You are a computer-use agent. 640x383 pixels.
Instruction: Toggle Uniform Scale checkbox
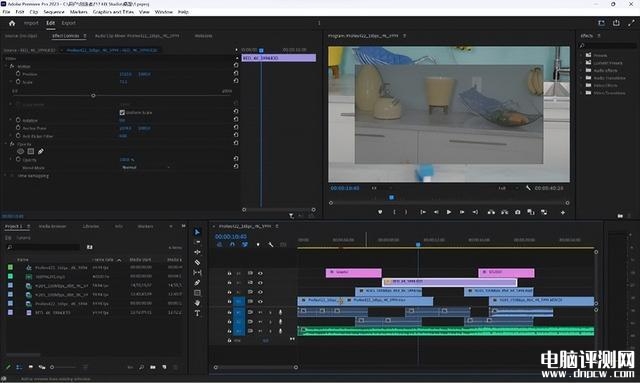point(122,112)
